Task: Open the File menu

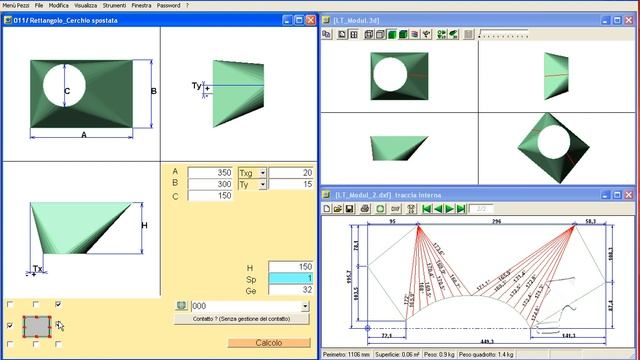Action: coord(39,5)
